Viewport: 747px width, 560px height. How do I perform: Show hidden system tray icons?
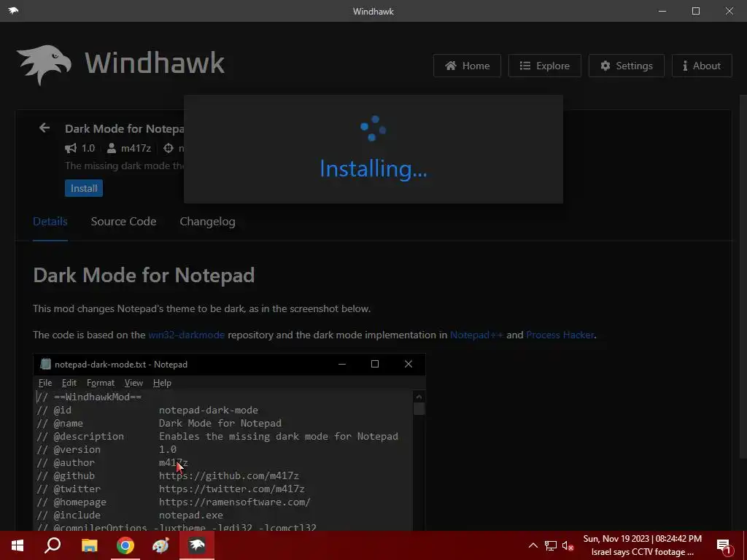(x=533, y=545)
